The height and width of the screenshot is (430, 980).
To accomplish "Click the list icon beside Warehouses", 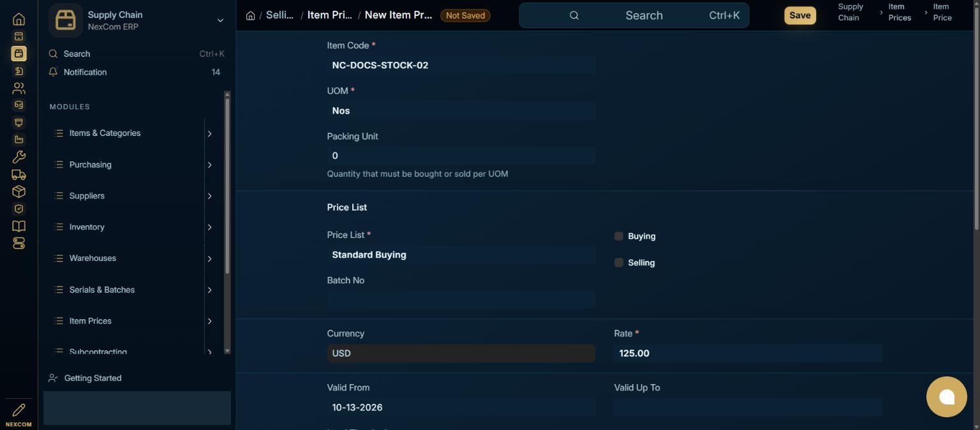I will pos(59,258).
